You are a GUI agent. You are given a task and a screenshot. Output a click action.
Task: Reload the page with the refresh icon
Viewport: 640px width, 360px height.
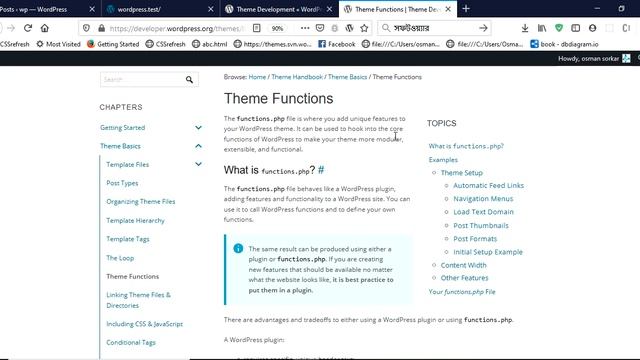pyautogui.click(x=28, y=28)
